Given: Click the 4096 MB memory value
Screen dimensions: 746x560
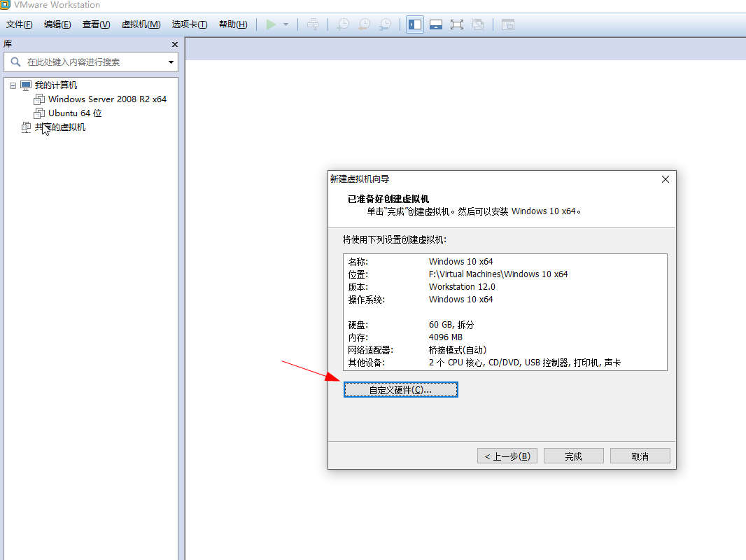Looking at the screenshot, I should (445, 337).
